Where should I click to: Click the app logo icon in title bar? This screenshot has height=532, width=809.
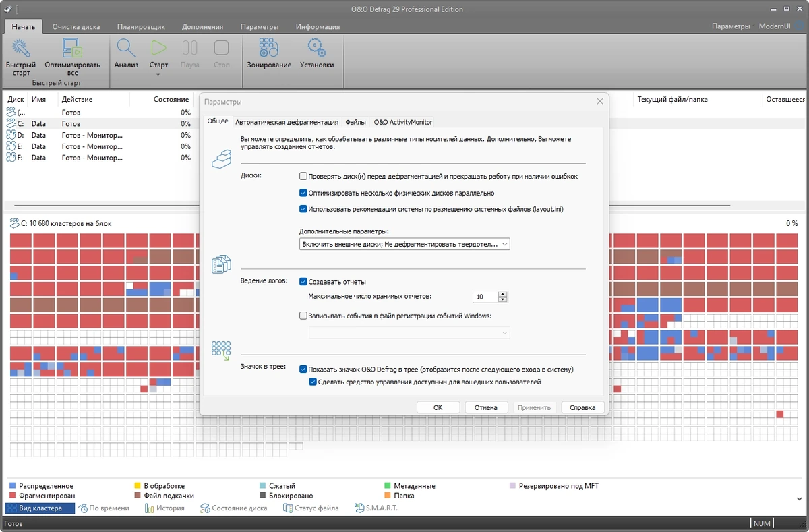click(x=7, y=9)
